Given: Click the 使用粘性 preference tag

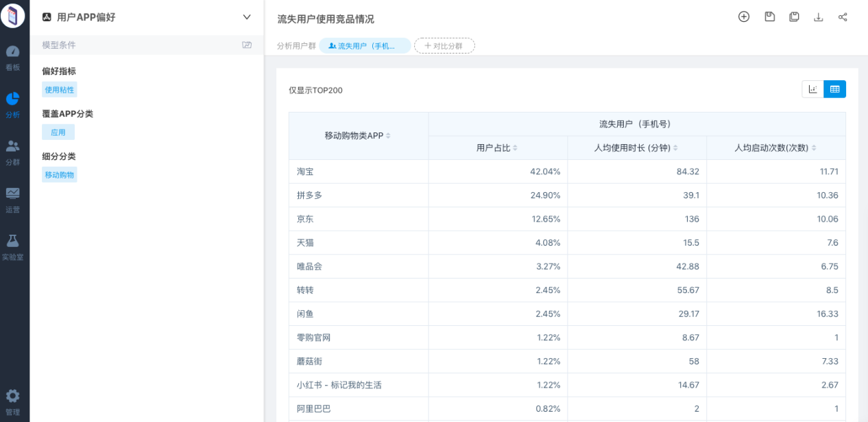Looking at the screenshot, I should pos(60,90).
